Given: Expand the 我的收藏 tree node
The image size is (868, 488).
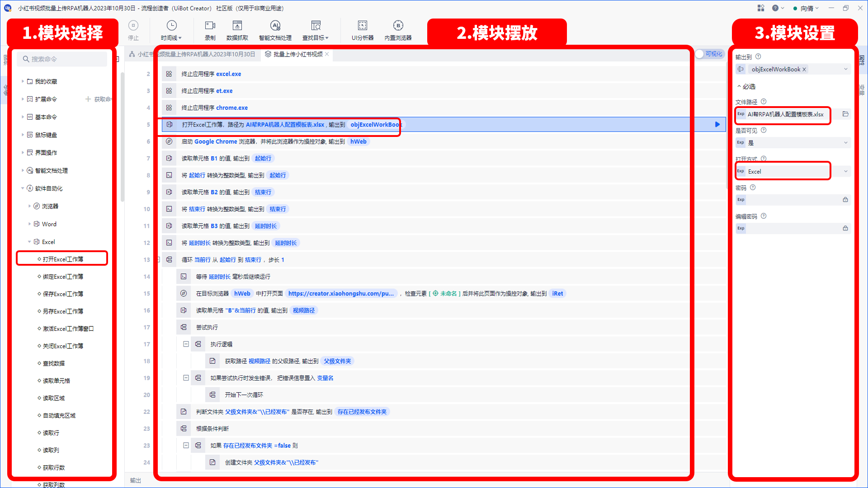Looking at the screenshot, I should coord(23,81).
